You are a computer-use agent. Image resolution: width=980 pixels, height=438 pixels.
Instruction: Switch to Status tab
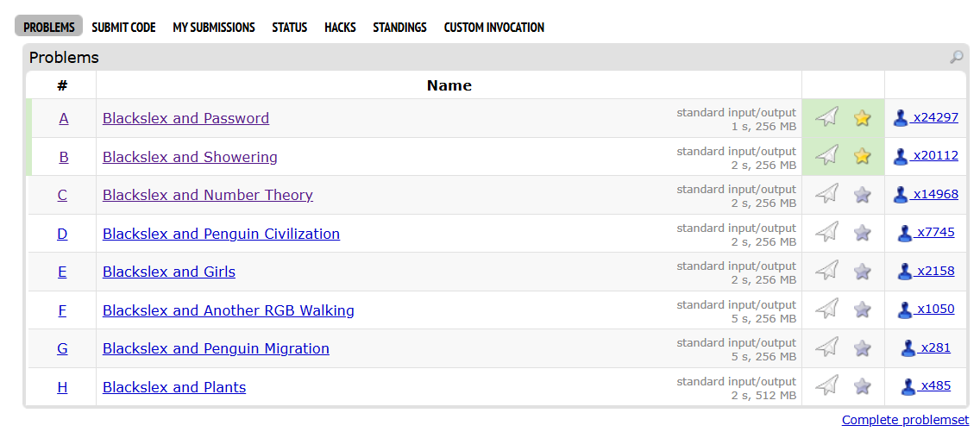click(x=289, y=28)
